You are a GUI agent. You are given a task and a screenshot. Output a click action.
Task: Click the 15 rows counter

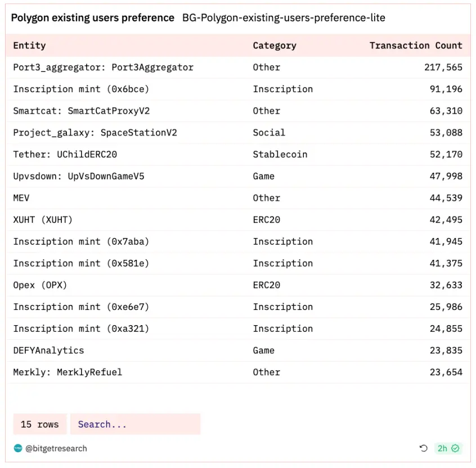pyautogui.click(x=39, y=424)
